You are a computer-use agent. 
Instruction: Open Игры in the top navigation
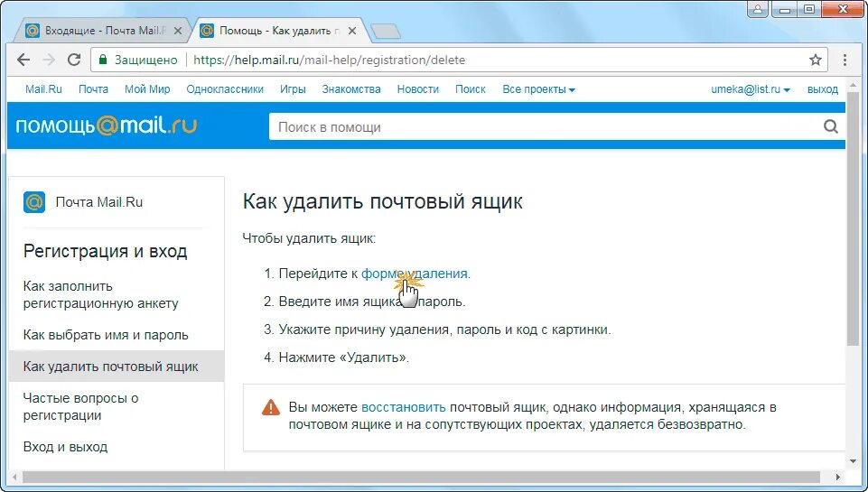293,89
